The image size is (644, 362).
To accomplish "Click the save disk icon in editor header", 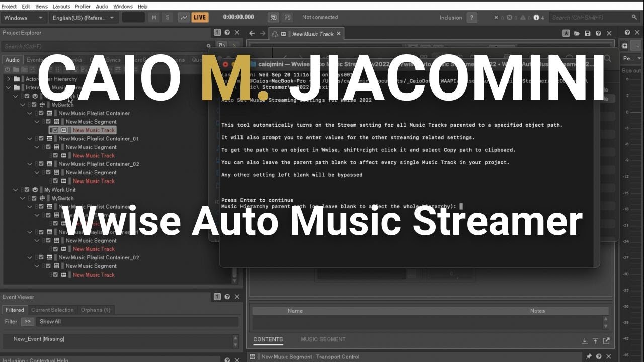I will (588, 33).
